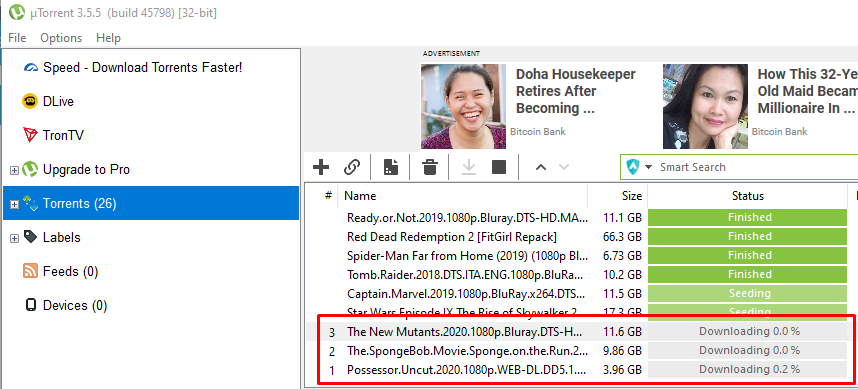Expand the Upgrade to Pro tree node

14,171
